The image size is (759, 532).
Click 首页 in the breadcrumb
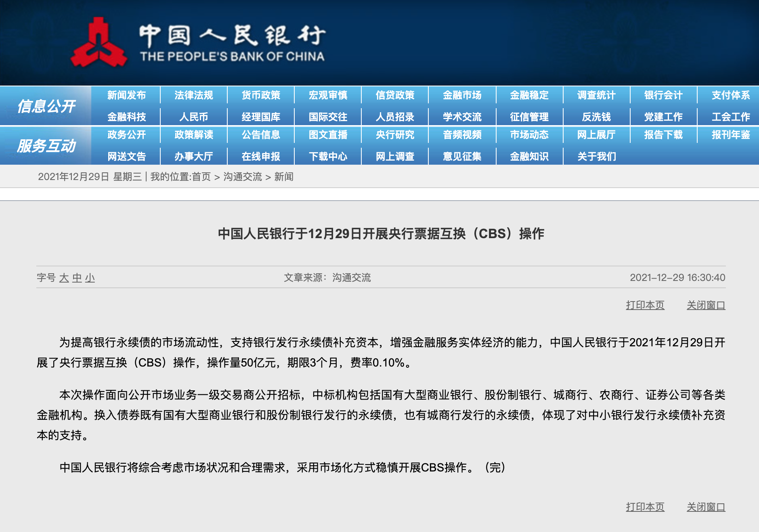coord(201,177)
